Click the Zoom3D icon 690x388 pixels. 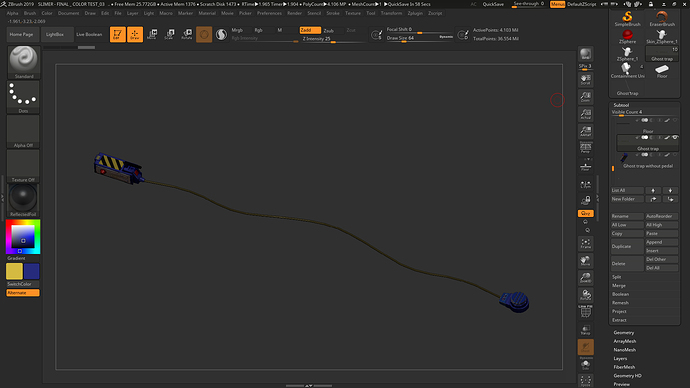click(x=585, y=278)
